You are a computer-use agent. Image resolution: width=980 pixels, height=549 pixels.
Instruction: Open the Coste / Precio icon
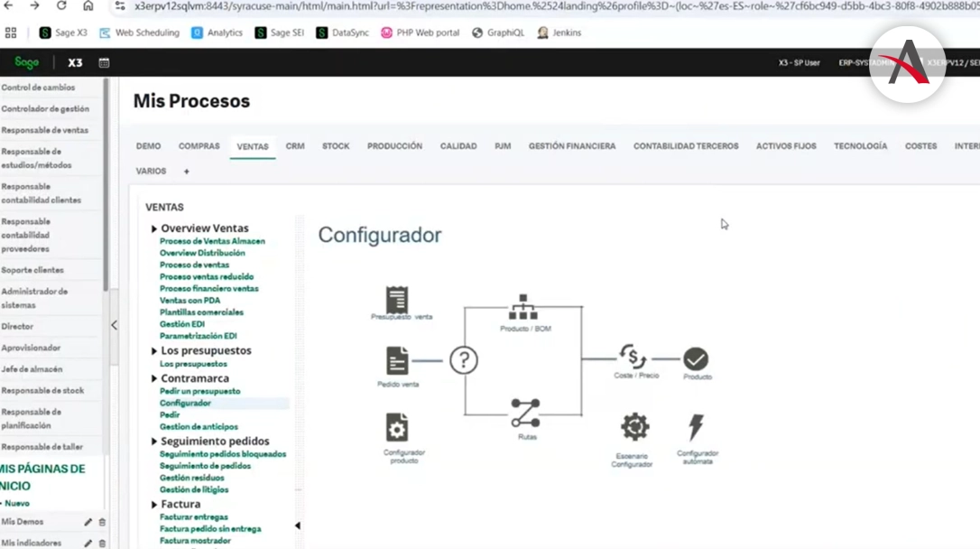(633, 357)
